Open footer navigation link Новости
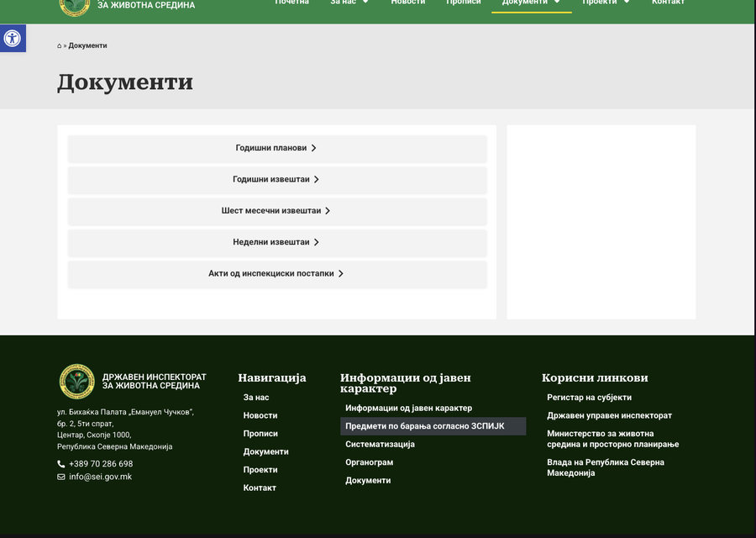Viewport: 756px width, 538px height. pyautogui.click(x=260, y=415)
